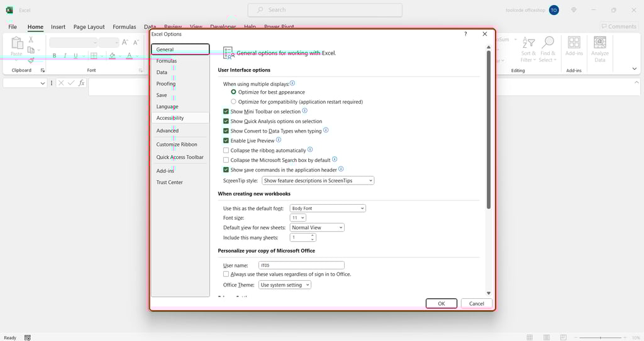Click the Copy icon in Clipboard group
The height and width of the screenshot is (341, 644).
pos(31,50)
